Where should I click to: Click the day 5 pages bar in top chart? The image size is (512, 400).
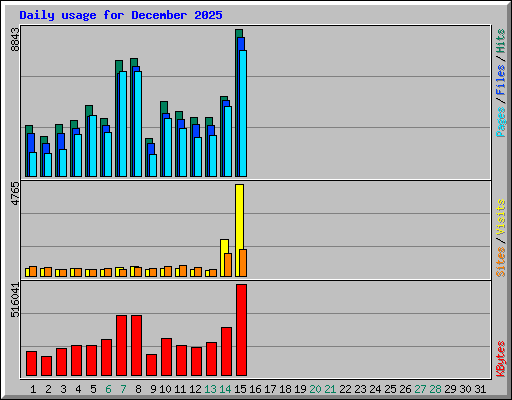click(x=93, y=146)
